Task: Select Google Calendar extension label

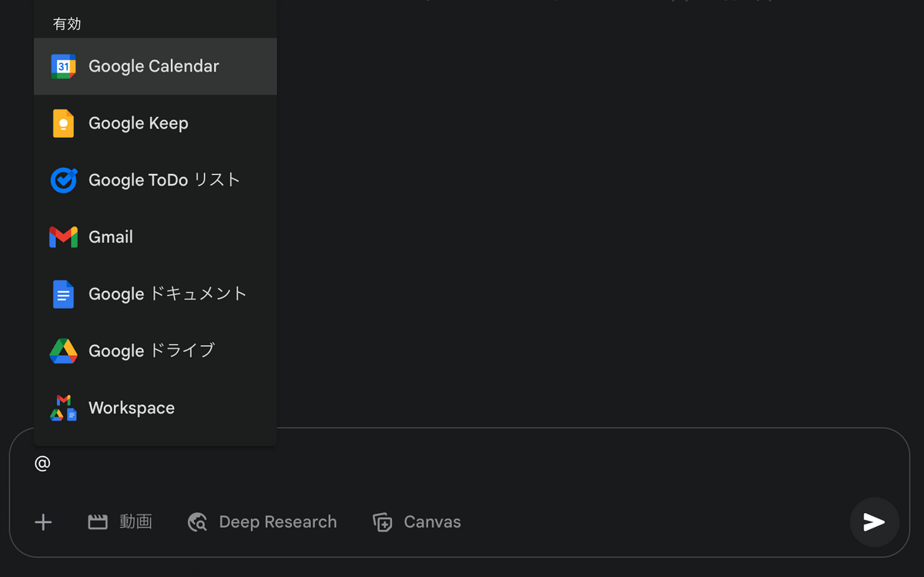Action: point(154,66)
